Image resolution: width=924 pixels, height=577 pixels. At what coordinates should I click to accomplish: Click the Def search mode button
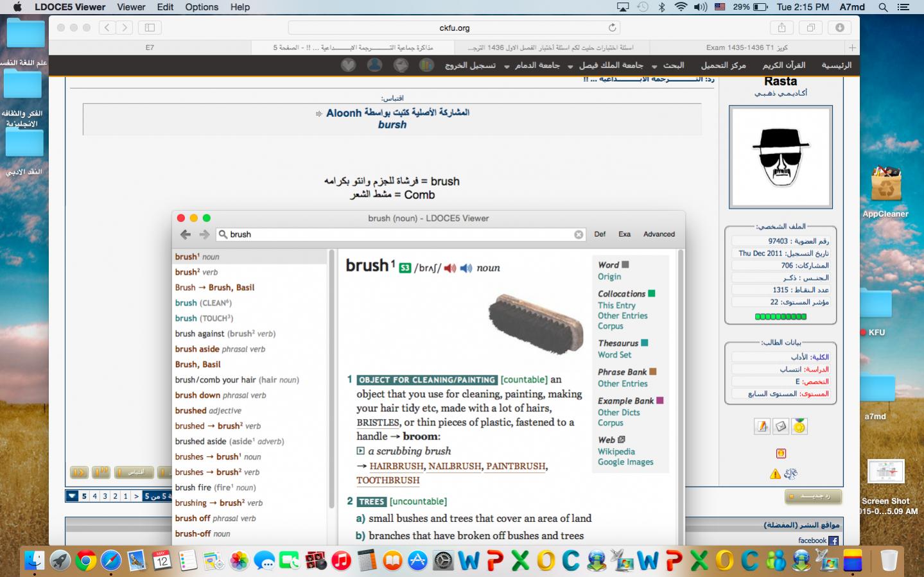click(600, 234)
